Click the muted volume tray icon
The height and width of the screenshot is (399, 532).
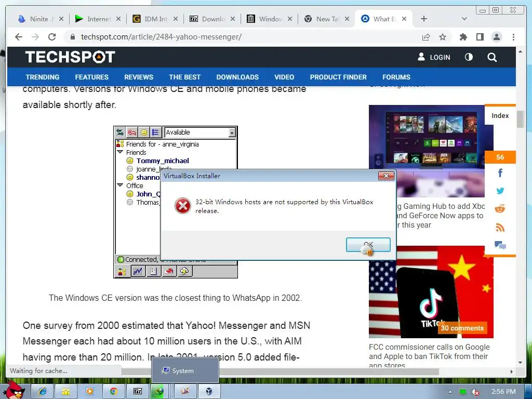tap(475, 392)
